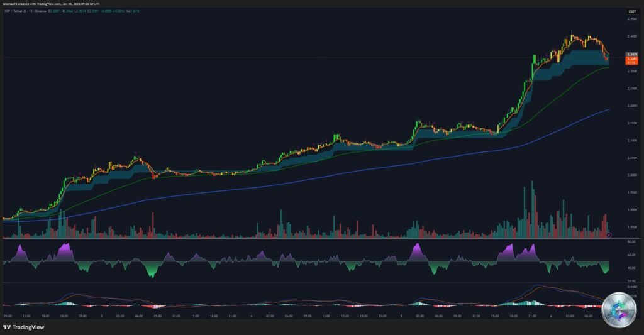The width and height of the screenshot is (644, 335).
Task: Click the silver coin logo watermark
Action: (x=618, y=310)
